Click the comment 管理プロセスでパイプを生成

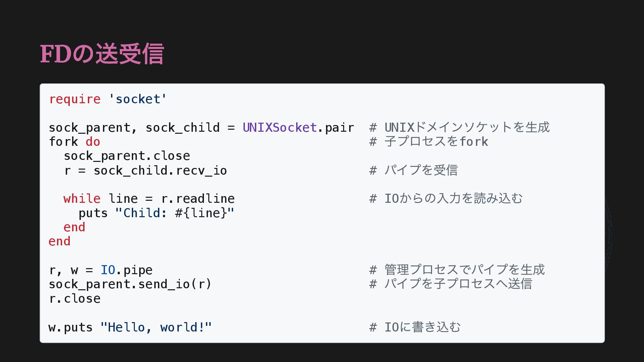pos(457,270)
